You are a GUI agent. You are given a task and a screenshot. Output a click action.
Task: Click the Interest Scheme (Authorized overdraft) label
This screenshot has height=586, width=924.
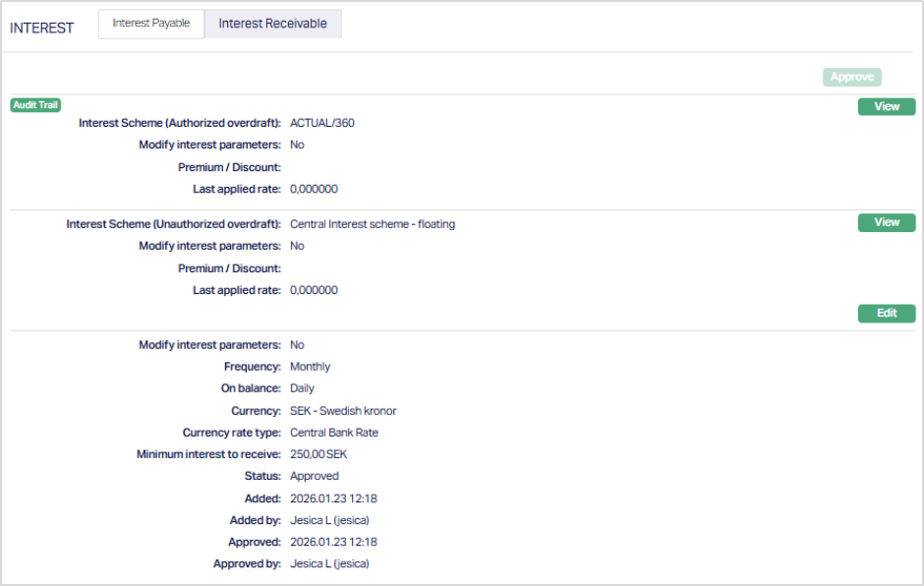(179, 124)
